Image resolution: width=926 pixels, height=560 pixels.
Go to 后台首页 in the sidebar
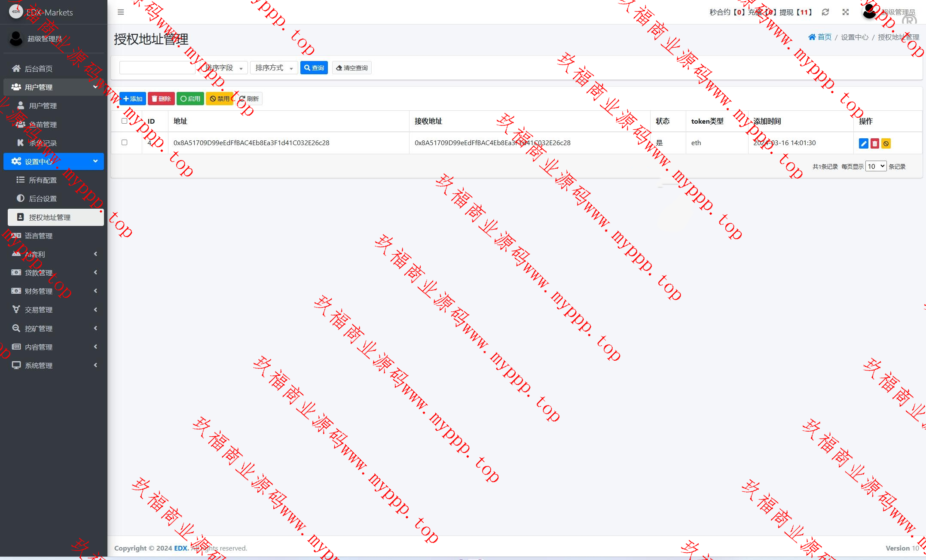[x=39, y=69]
